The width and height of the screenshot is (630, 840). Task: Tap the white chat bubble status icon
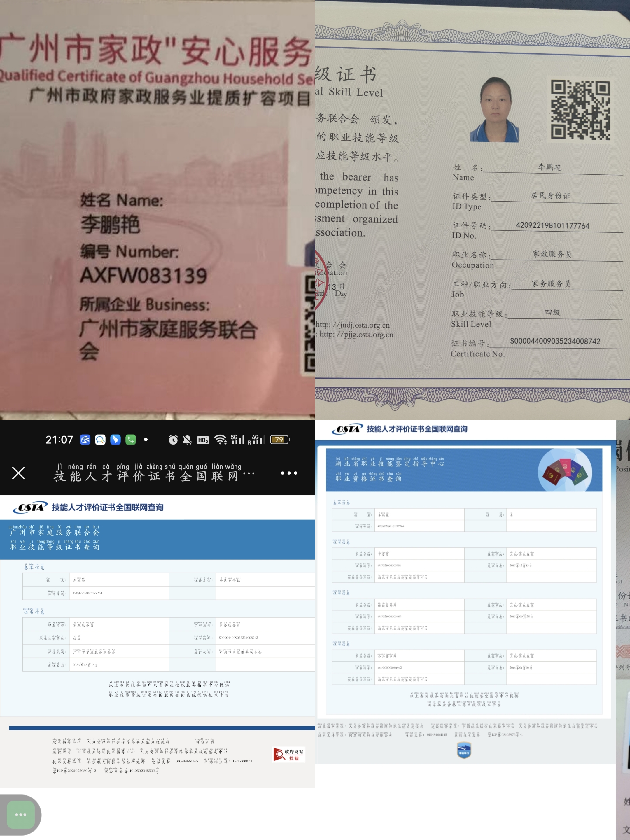coord(100,440)
